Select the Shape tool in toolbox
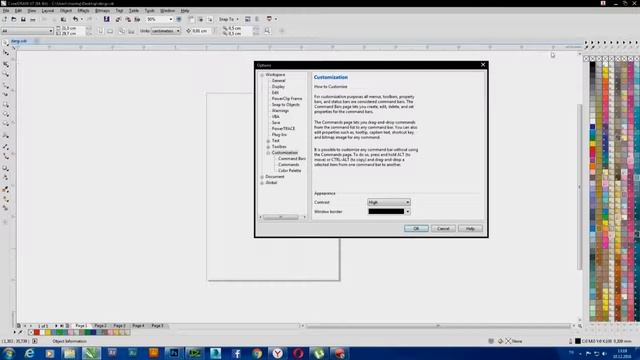The height and width of the screenshot is (360, 640). (x=6, y=53)
